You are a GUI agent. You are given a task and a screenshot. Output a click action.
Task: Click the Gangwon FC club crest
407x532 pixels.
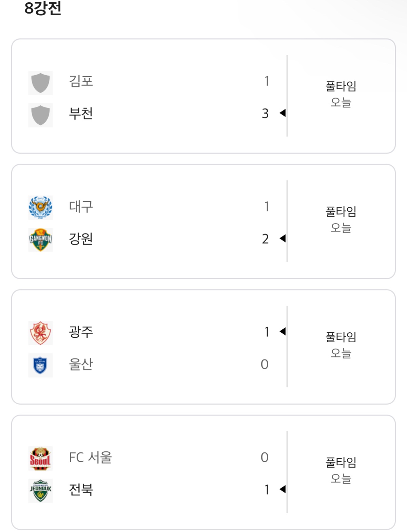(40, 240)
